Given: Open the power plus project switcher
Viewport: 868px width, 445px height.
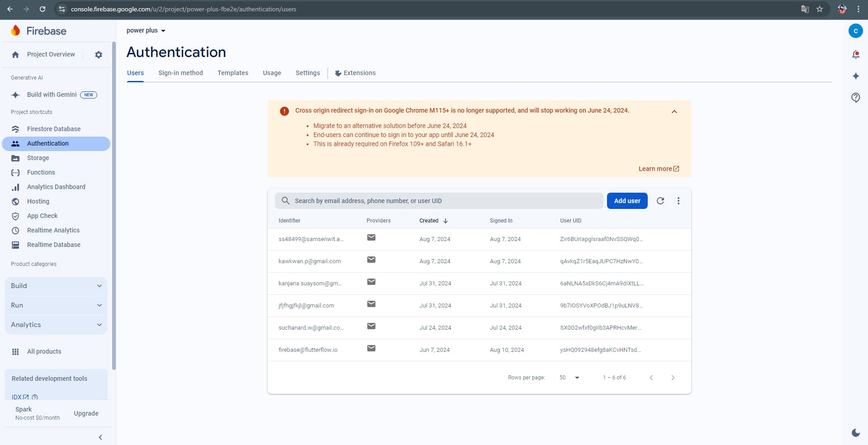Looking at the screenshot, I should 146,30.
